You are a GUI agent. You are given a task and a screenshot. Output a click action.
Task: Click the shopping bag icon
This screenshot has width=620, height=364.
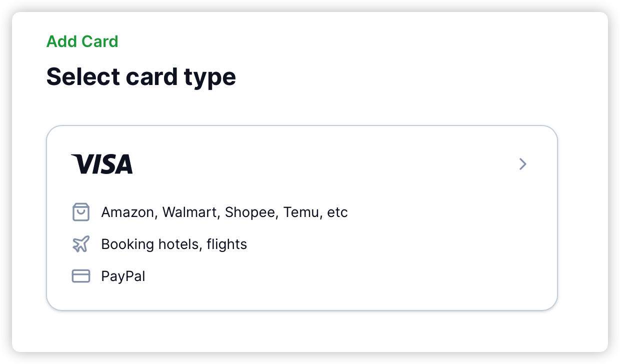81,212
